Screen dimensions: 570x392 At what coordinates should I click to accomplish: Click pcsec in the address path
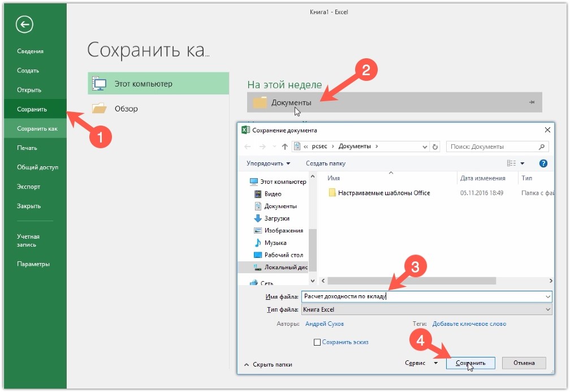pos(319,146)
